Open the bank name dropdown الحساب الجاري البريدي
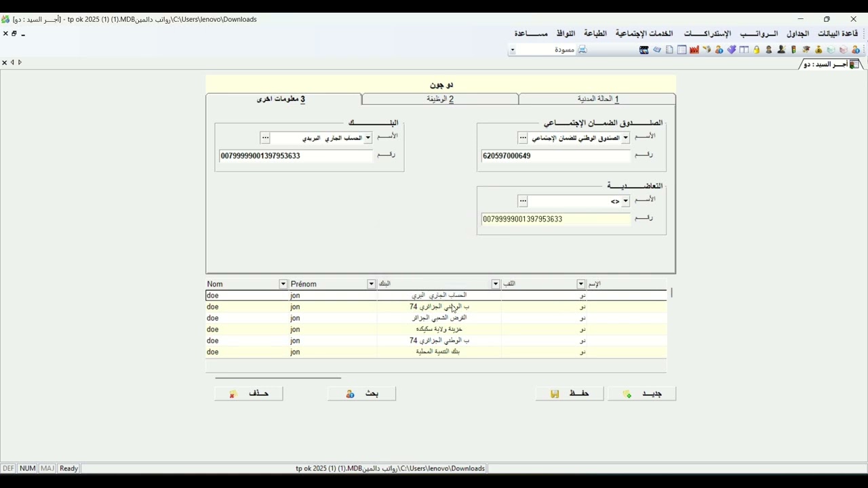Screen dimensions: 868x488 coord(368,138)
